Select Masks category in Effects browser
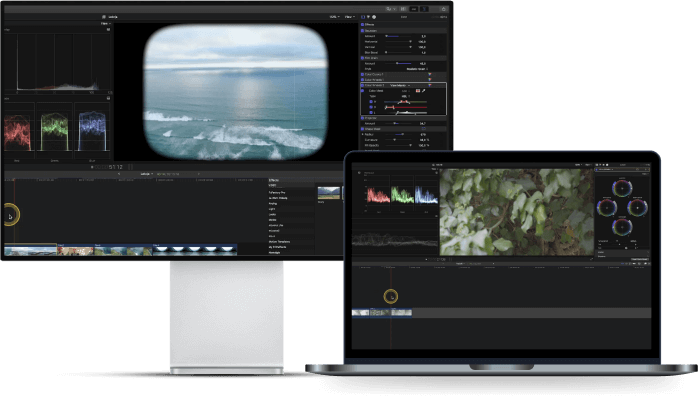This screenshot has height=398, width=698. coord(272,220)
